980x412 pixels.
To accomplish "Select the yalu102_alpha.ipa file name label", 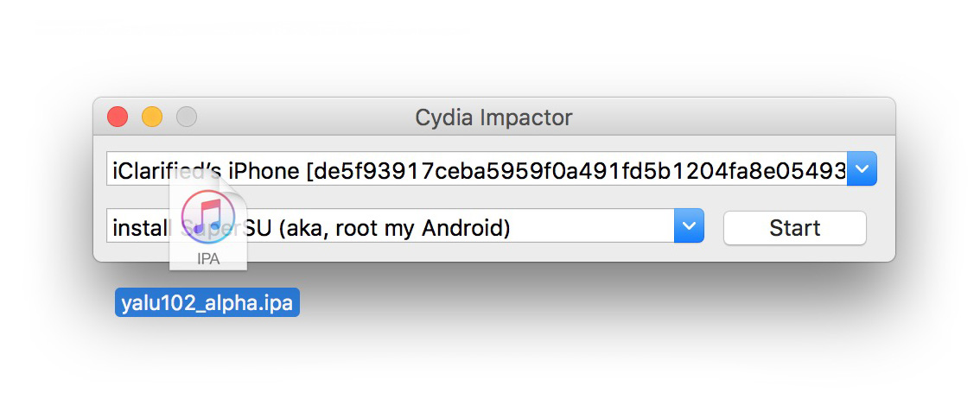I will pyautogui.click(x=207, y=303).
